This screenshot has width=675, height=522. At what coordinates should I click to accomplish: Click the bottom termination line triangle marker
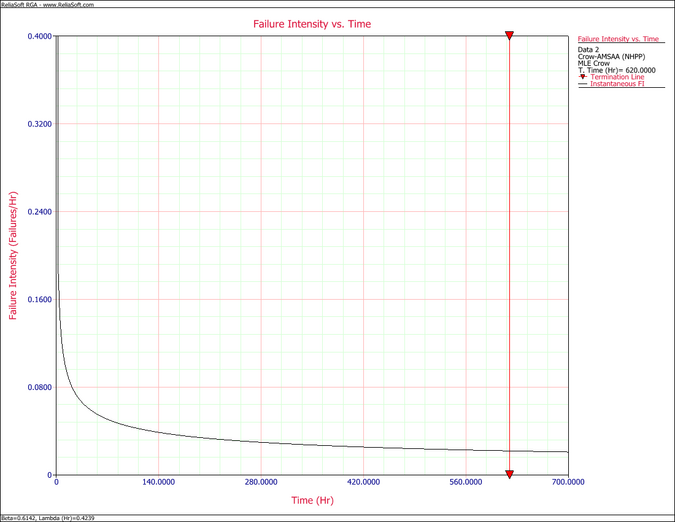click(509, 474)
